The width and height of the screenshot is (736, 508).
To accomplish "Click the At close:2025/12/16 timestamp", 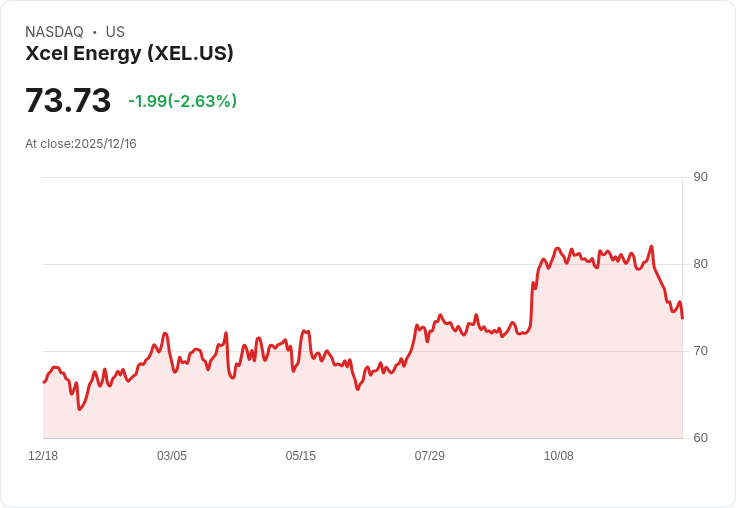I will click(81, 144).
